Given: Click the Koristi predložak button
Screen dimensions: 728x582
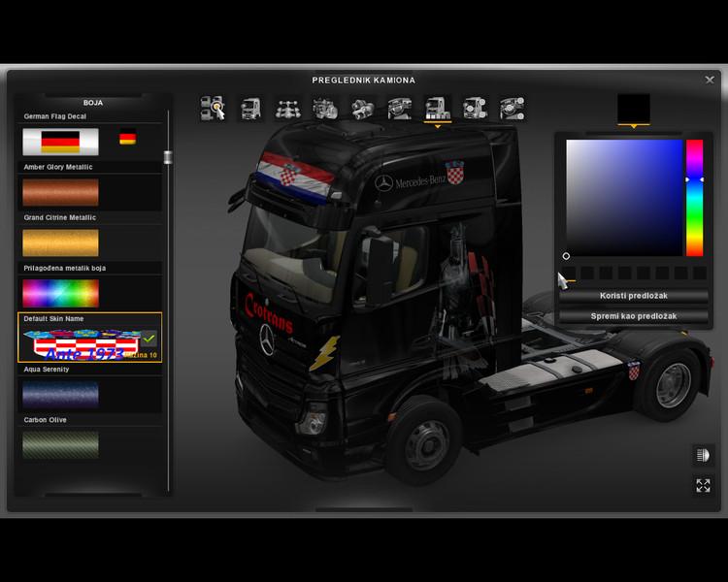Looking at the screenshot, I should coord(634,296).
